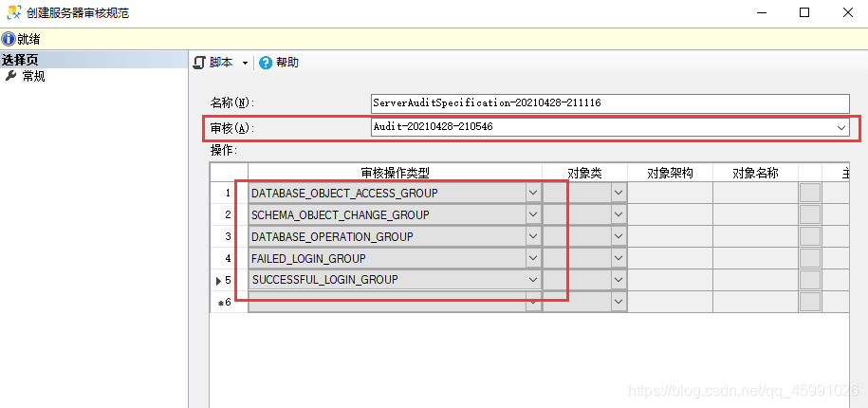Open FAILED_LOGIN_GROUP action type dropdown

533,258
